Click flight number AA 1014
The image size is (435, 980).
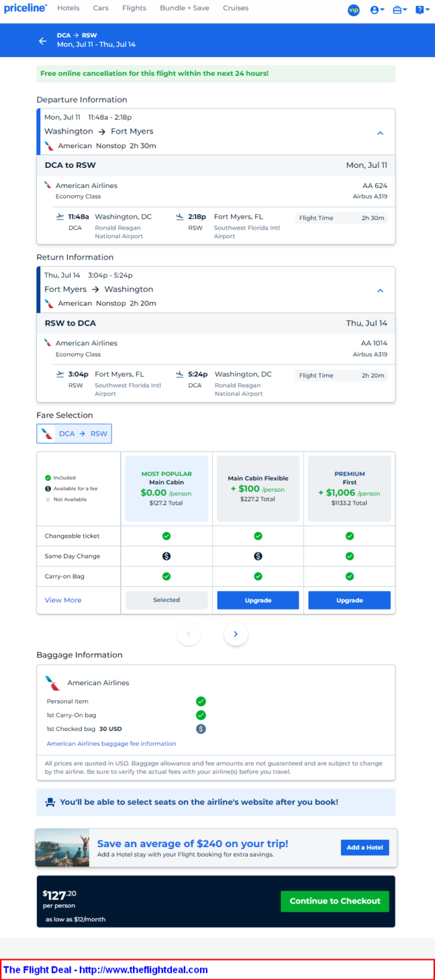pyautogui.click(x=374, y=343)
